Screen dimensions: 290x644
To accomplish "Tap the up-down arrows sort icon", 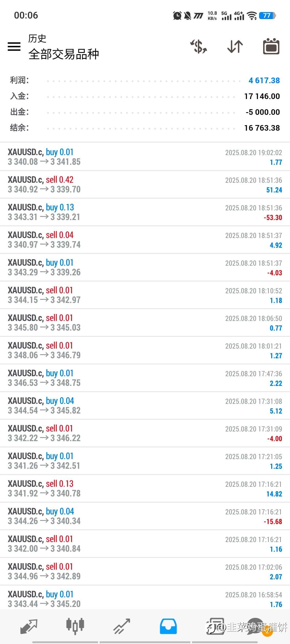I will (235, 47).
